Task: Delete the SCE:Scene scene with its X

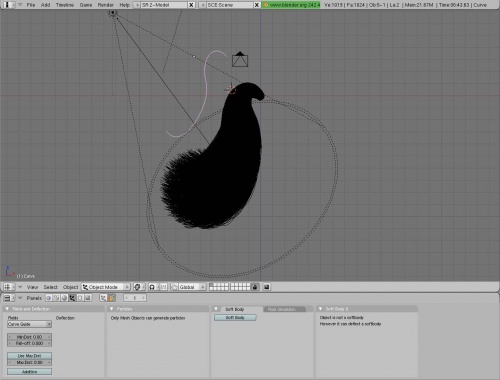Action: click(x=257, y=5)
